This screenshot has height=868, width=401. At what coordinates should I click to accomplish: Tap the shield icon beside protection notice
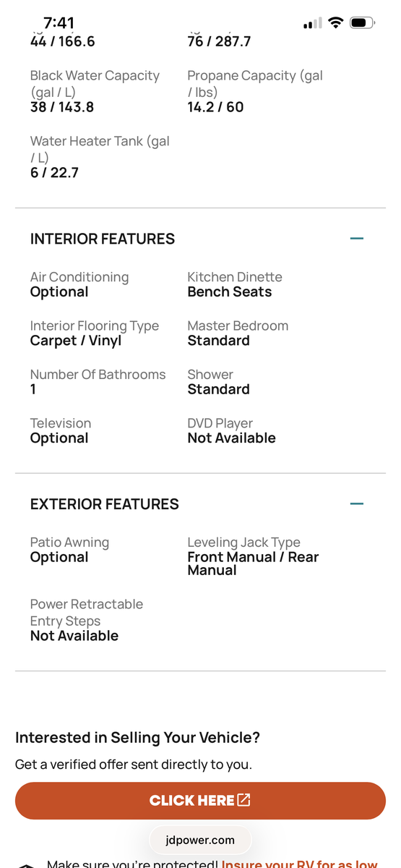pyautogui.click(x=26, y=865)
